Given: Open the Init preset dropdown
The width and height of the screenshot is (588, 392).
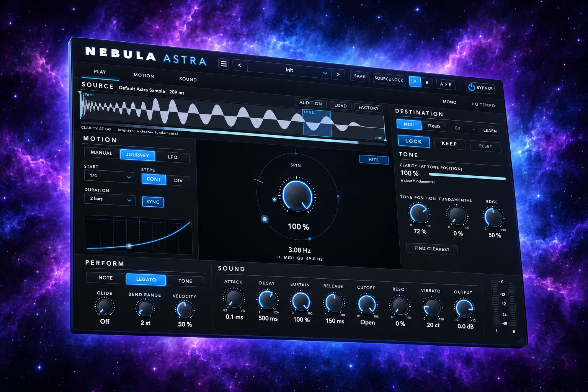Looking at the screenshot, I should [x=289, y=70].
